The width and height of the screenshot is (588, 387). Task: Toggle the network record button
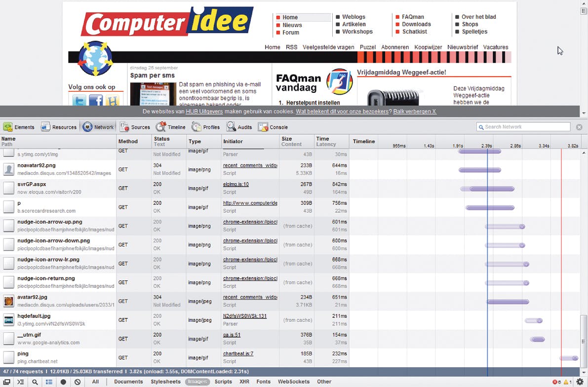[x=63, y=382]
